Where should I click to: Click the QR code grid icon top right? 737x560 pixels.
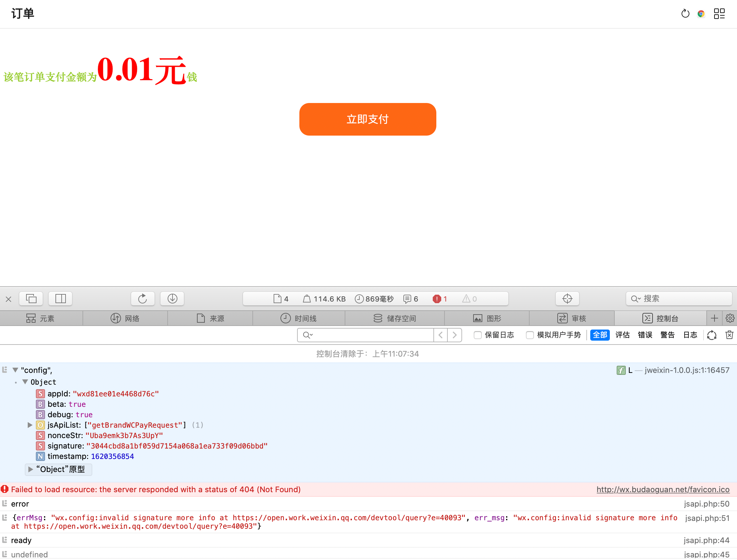click(x=719, y=14)
